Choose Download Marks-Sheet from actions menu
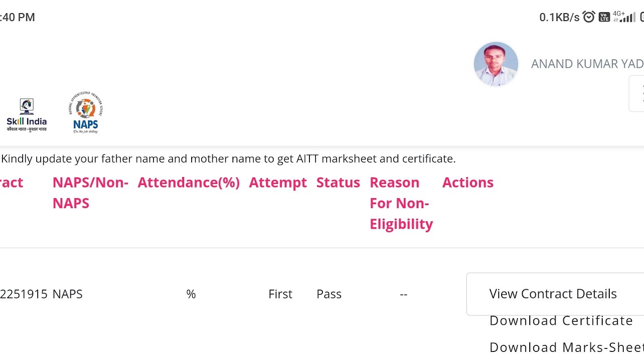 click(567, 347)
